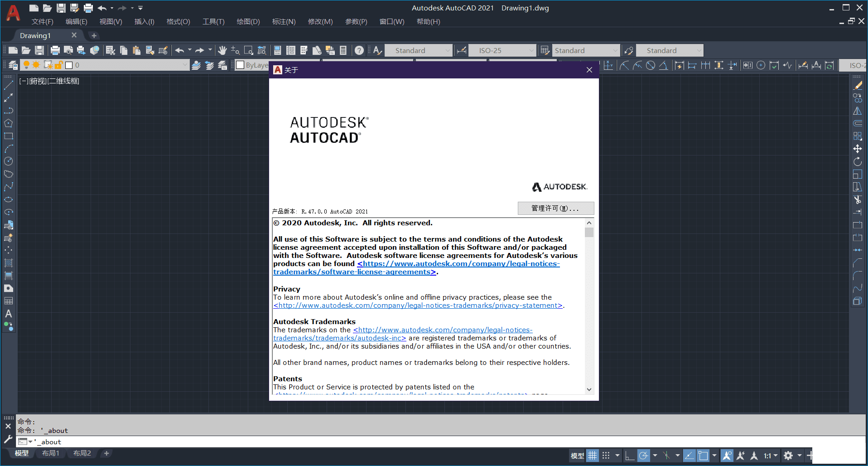
Task: Open the 视图(V) menu
Action: (x=111, y=21)
